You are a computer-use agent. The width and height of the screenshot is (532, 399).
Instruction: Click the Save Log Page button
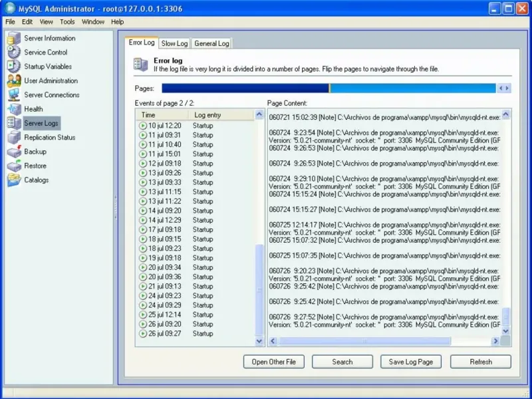click(411, 362)
